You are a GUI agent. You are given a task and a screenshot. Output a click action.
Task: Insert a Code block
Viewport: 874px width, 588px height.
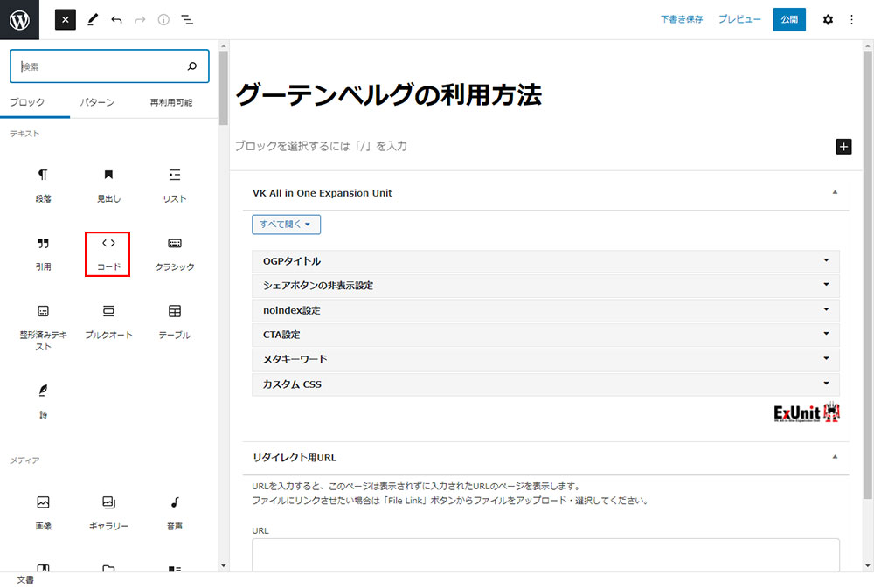pyautogui.click(x=108, y=253)
